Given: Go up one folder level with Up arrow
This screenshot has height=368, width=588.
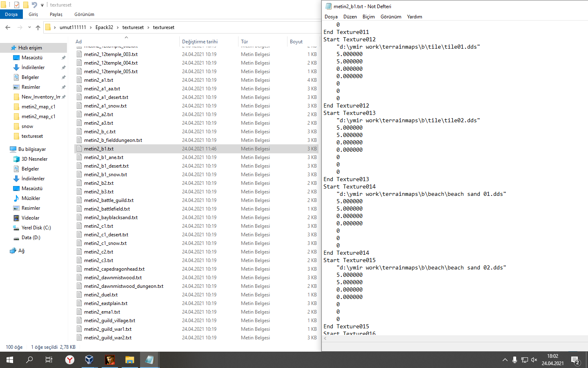Looking at the screenshot, I should [38, 27].
